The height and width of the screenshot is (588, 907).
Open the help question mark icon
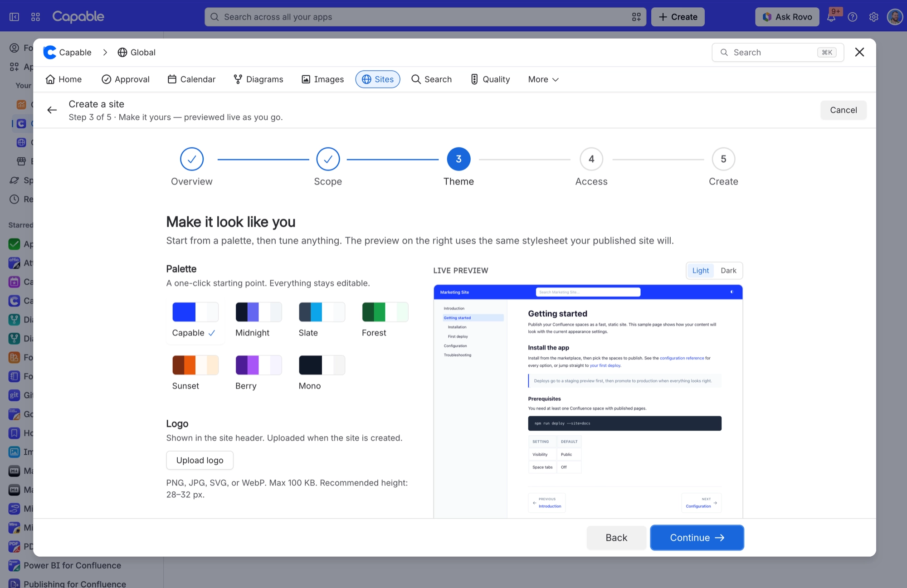tap(853, 17)
